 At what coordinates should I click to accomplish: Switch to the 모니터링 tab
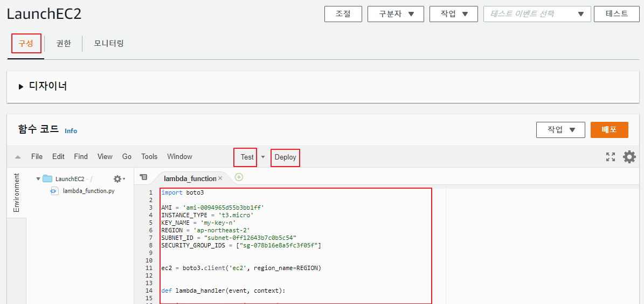109,44
